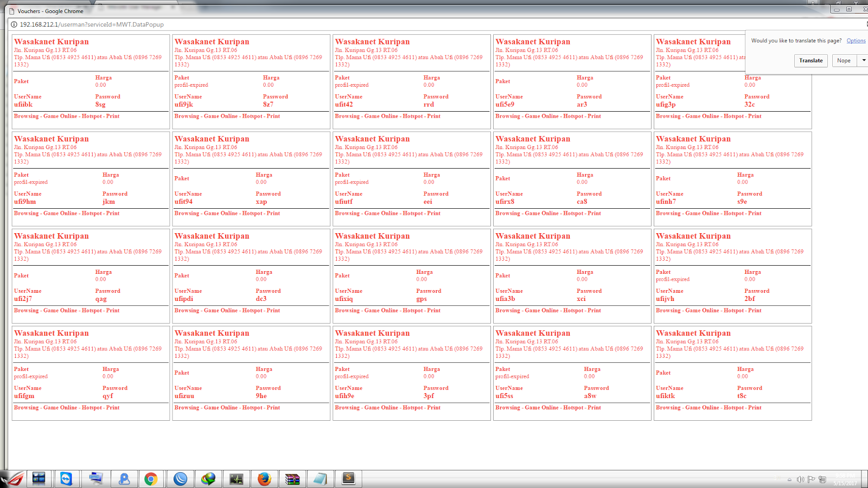Select username text 'ufi5e9'

pyautogui.click(x=505, y=105)
